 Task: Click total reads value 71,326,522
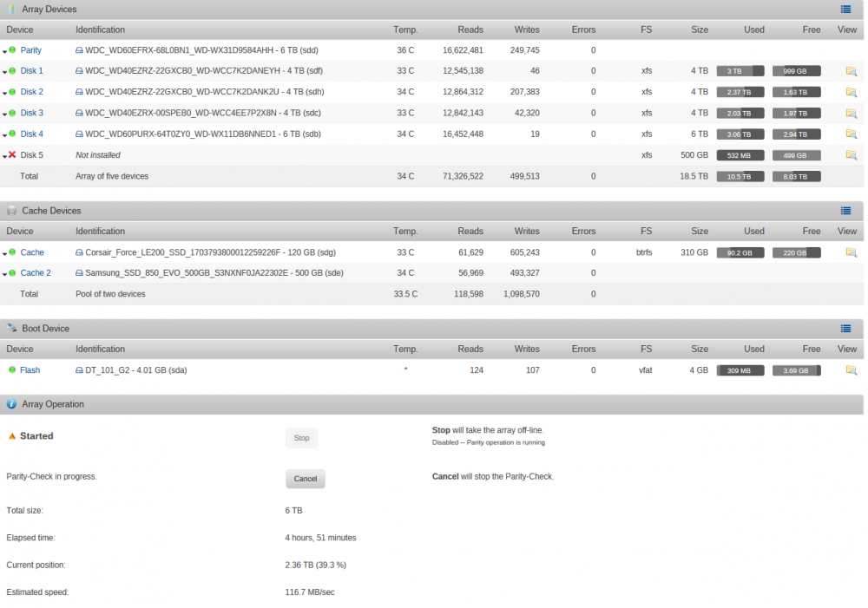[x=463, y=176]
